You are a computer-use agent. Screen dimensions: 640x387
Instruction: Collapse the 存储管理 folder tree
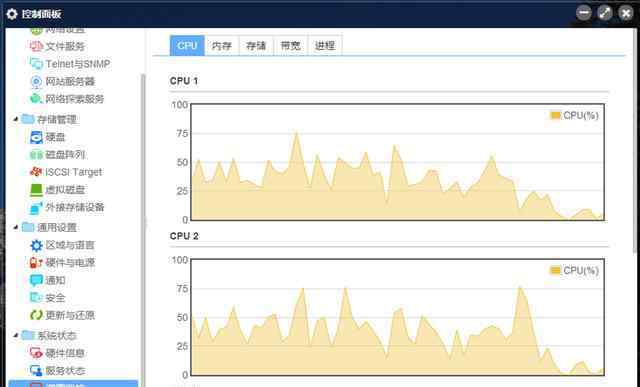point(16,119)
